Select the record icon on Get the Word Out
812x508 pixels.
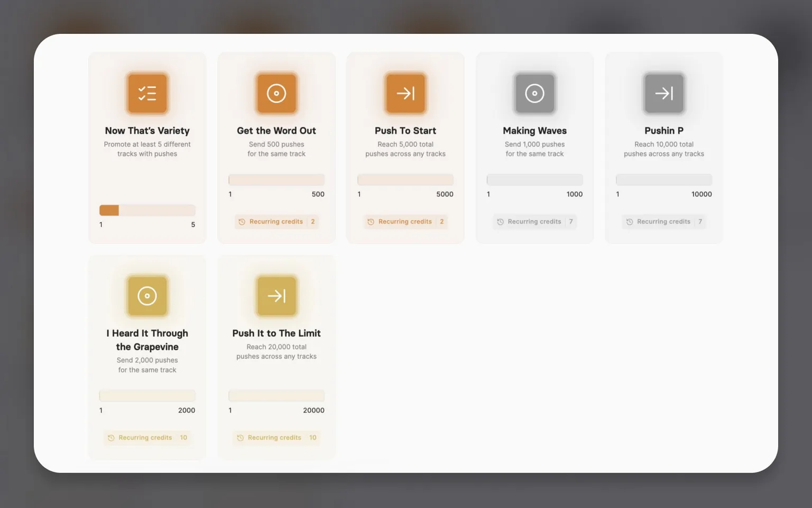tap(276, 93)
